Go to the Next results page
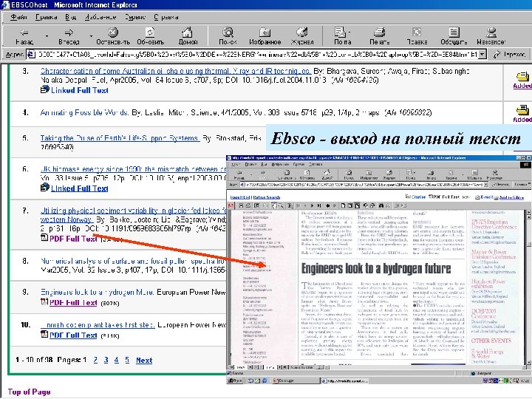532x399 pixels. point(144,361)
